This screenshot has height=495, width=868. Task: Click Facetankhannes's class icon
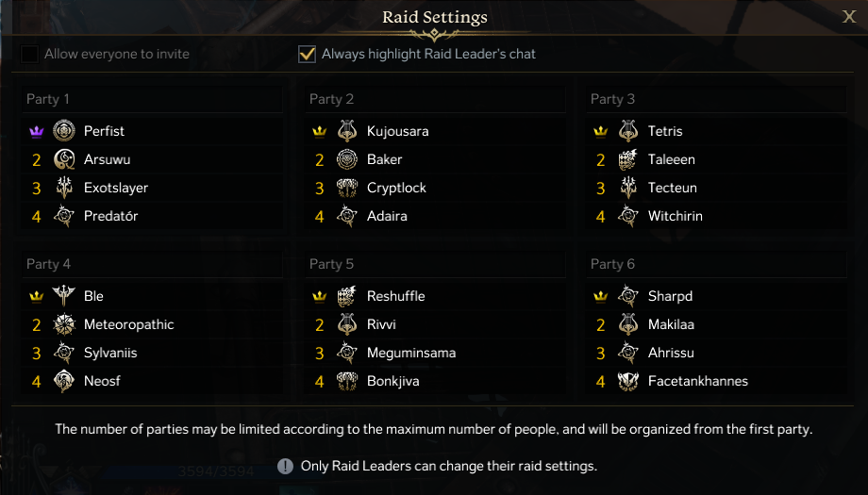coord(628,381)
